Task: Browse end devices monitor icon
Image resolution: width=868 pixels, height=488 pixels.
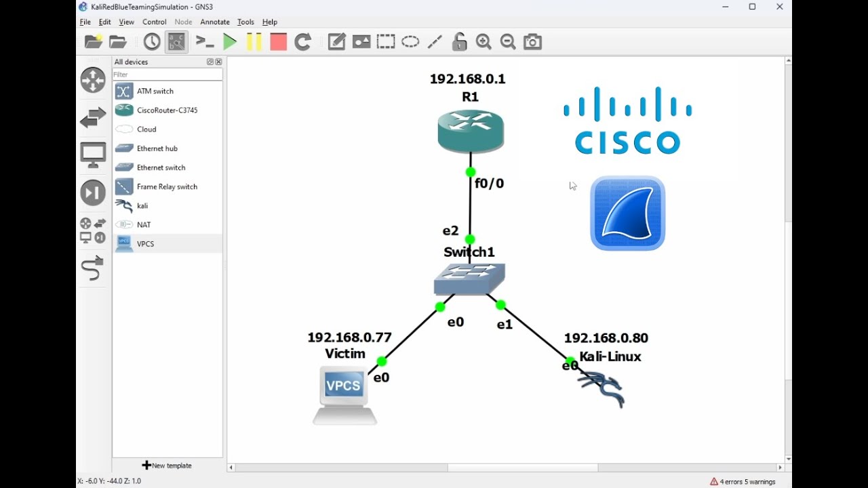Action: 93,155
